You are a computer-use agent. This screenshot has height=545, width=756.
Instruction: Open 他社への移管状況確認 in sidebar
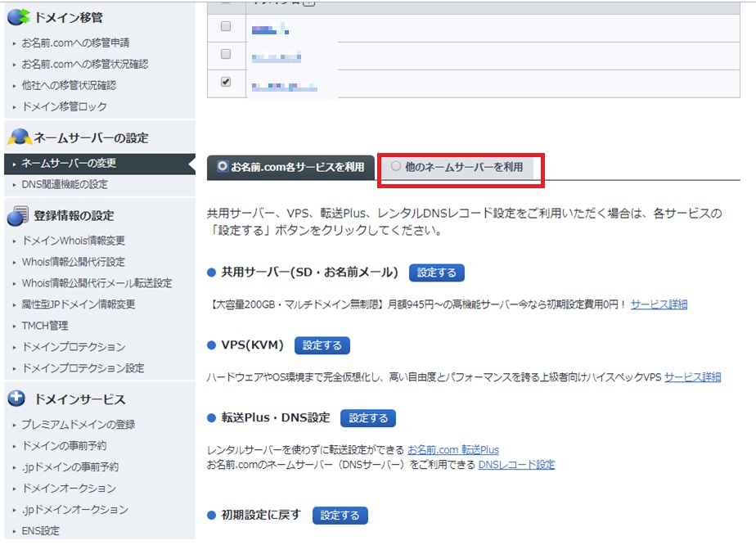click(x=69, y=85)
